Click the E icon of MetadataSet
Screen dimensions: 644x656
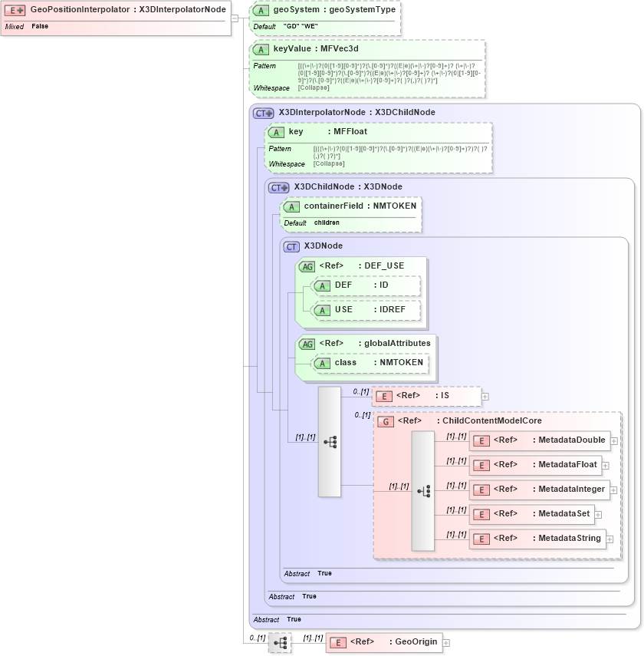click(481, 515)
